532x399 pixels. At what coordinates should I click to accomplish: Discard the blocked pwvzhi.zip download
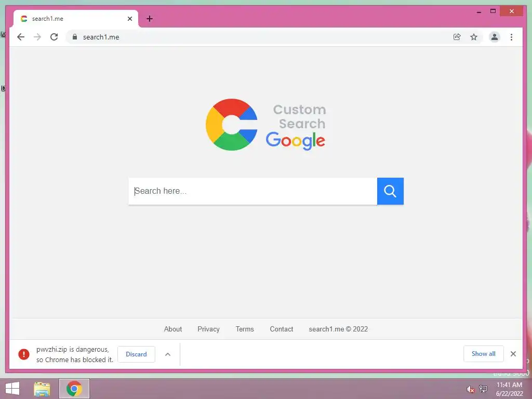[x=137, y=354]
